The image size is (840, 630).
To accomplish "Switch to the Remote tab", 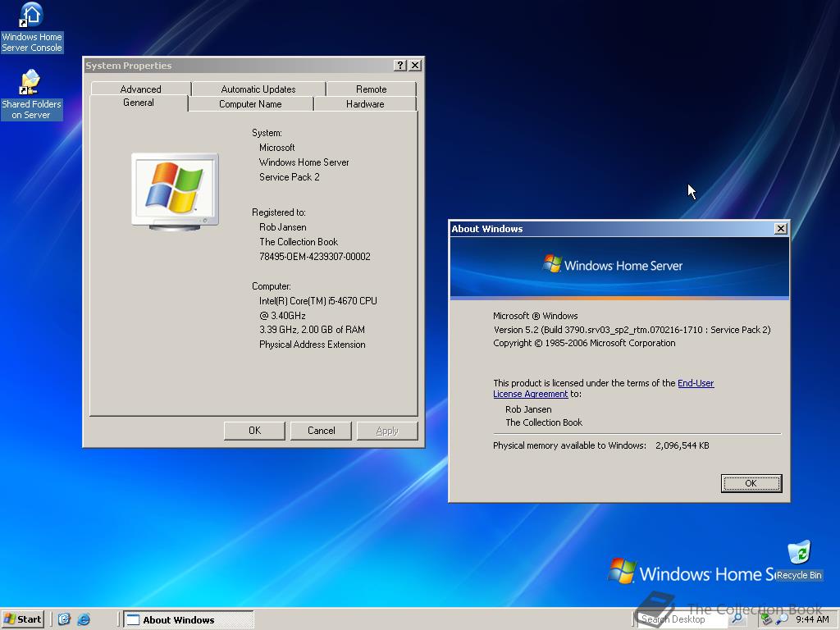I will coord(372,89).
